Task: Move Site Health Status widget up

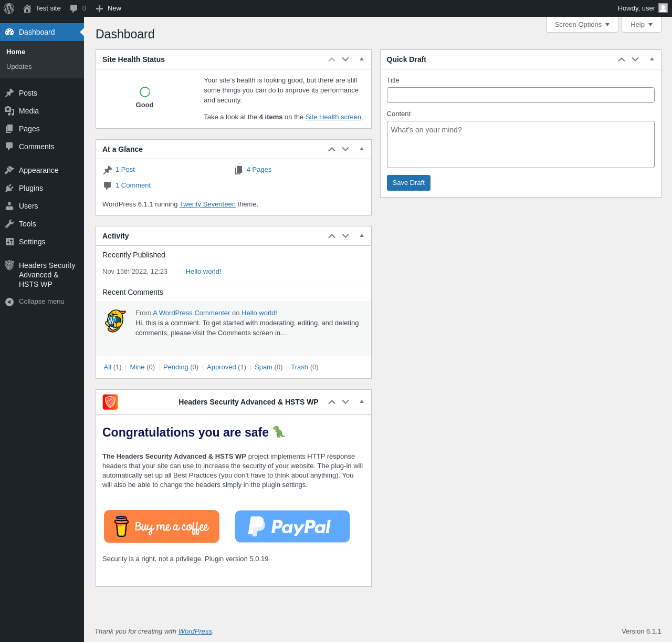Action: point(332,59)
